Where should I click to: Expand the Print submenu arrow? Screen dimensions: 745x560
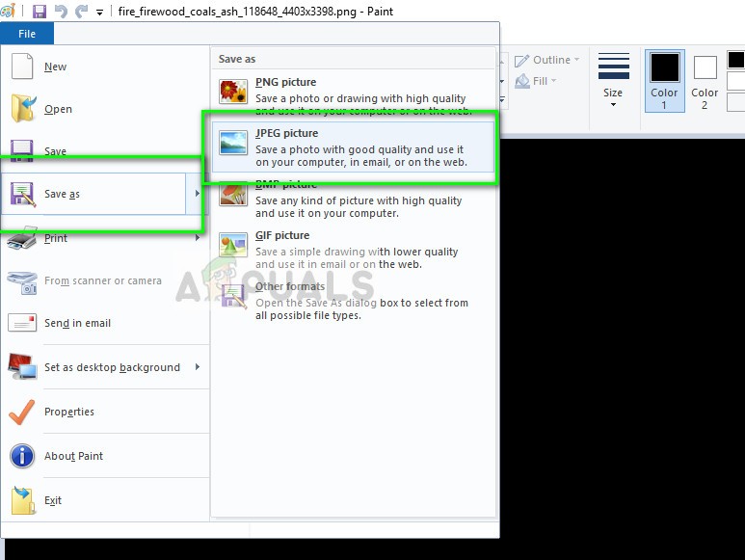pyautogui.click(x=198, y=237)
